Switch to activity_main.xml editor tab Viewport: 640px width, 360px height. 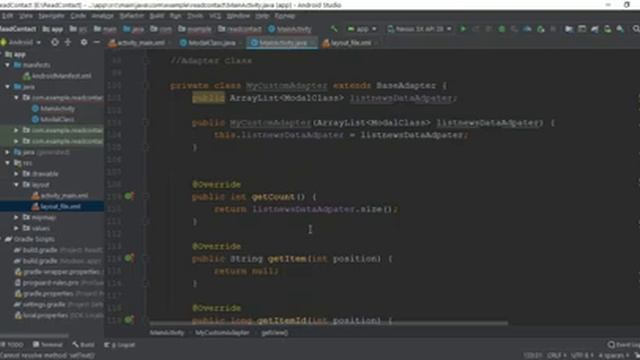(x=140, y=43)
